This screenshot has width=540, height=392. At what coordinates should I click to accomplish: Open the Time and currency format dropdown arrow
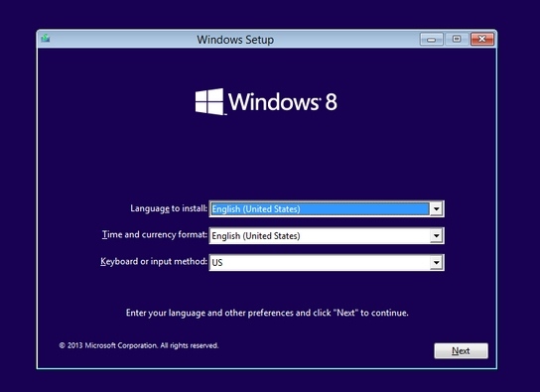point(437,236)
